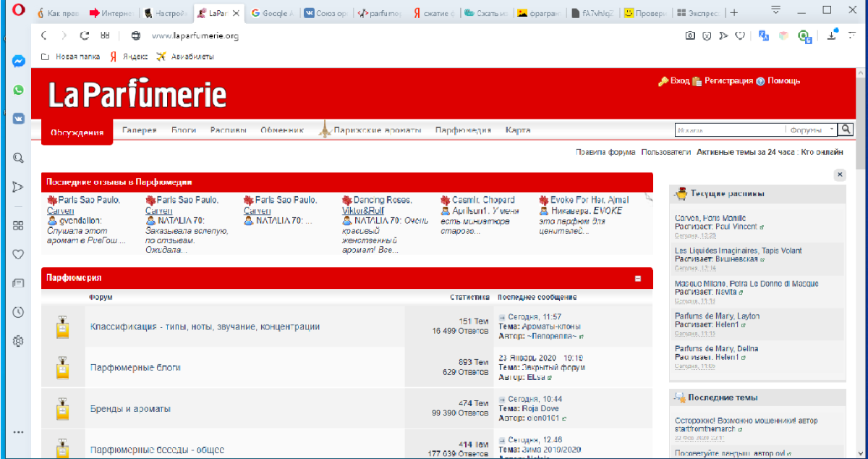Open the Авиабилеты bookmark
Image resolution: width=868 pixels, height=459 pixels.
tap(185, 56)
